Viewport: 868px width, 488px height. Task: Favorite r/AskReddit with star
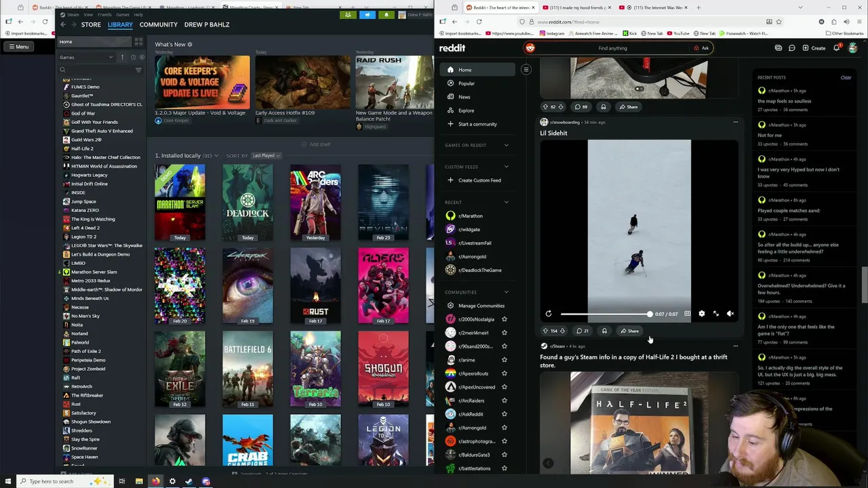point(504,414)
